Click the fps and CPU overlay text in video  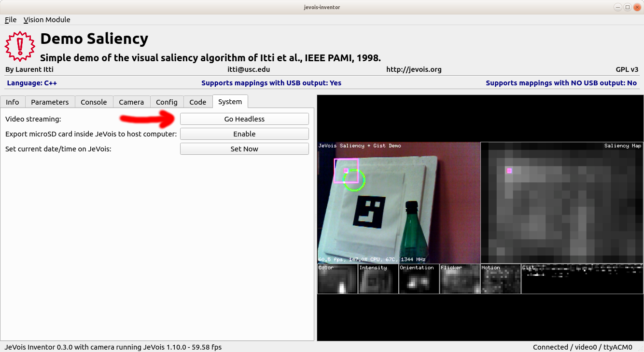click(372, 259)
